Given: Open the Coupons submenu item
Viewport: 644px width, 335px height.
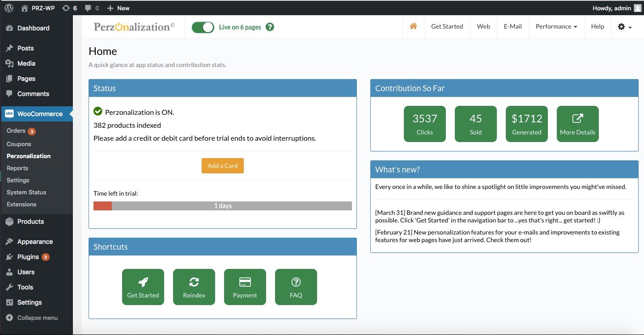Looking at the screenshot, I should pyautogui.click(x=19, y=144).
